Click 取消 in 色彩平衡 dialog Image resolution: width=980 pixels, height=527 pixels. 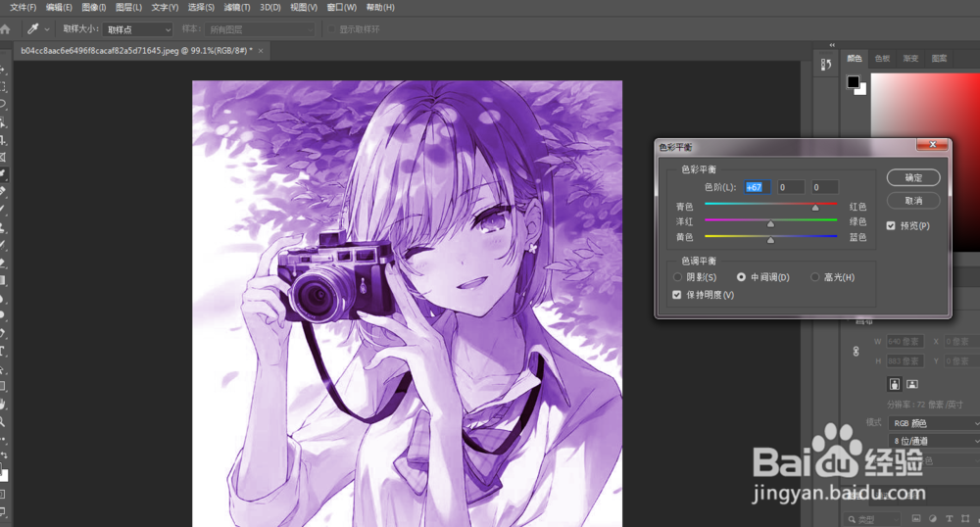pyautogui.click(x=913, y=201)
